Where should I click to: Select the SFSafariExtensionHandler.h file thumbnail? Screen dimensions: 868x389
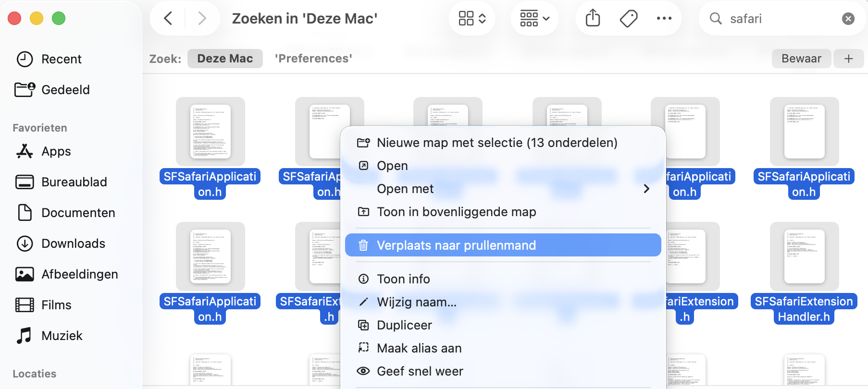pyautogui.click(x=804, y=256)
